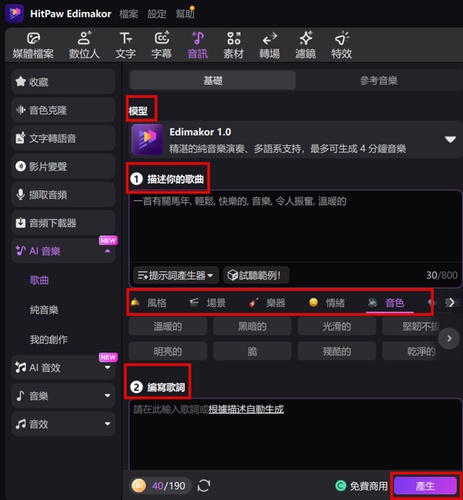Open the 檔案 file menu
The width and height of the screenshot is (463, 500).
pos(129,14)
